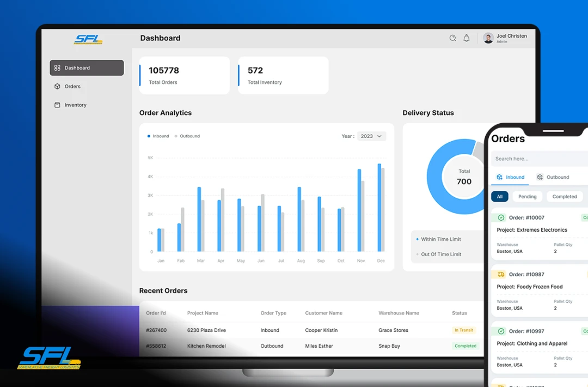Click the Inventory box icon in sidebar
The height and width of the screenshot is (387, 588).
pyautogui.click(x=57, y=105)
